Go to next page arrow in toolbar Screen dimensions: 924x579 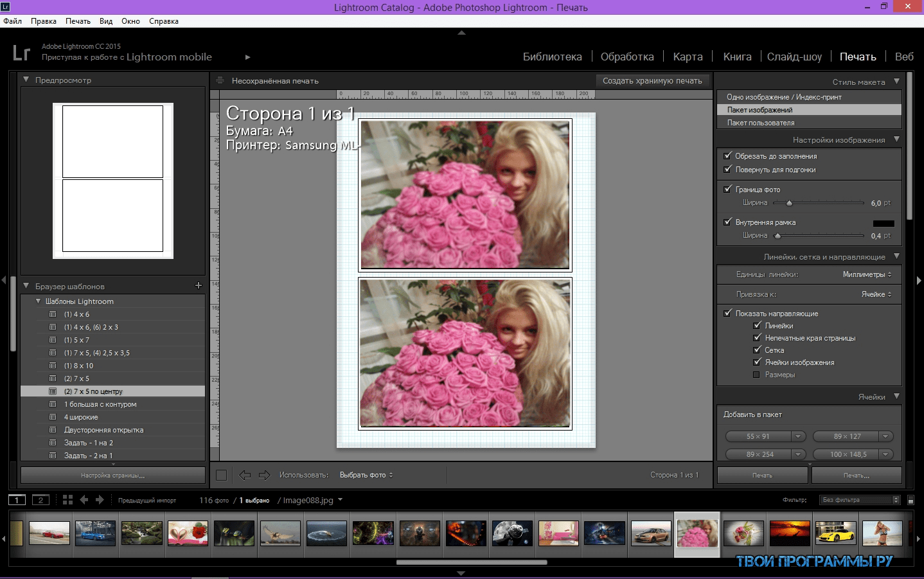point(265,475)
